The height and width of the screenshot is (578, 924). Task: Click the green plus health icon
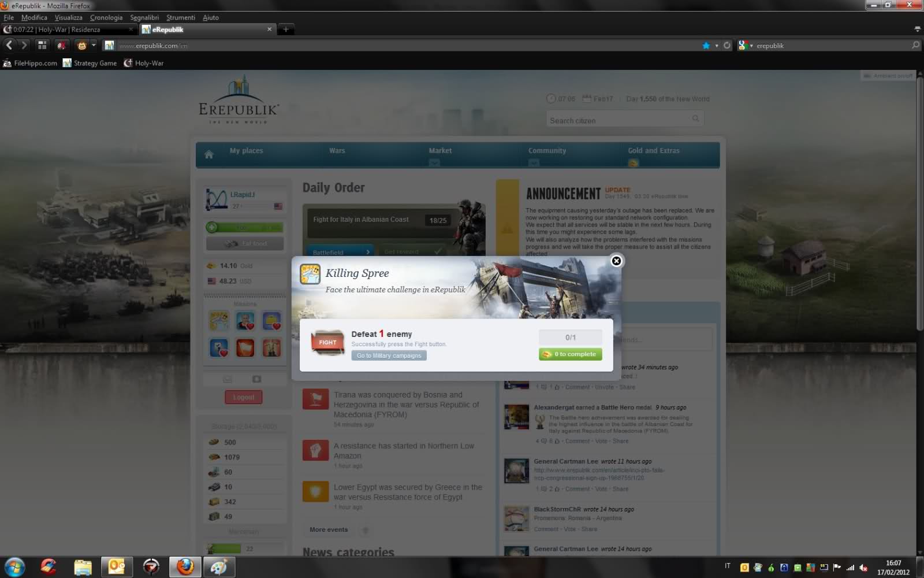click(212, 228)
